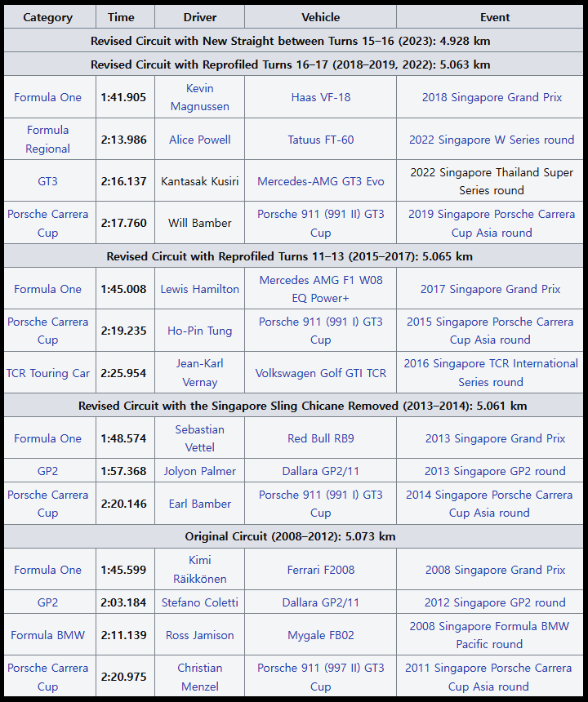Click the Vehicle column header

pos(321,17)
